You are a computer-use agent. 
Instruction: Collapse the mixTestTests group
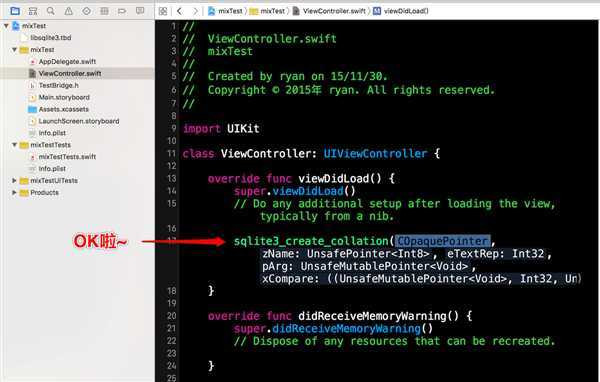[15, 145]
